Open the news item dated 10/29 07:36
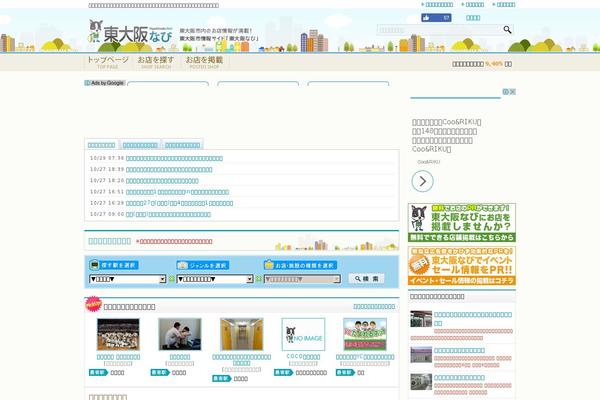 click(174, 158)
